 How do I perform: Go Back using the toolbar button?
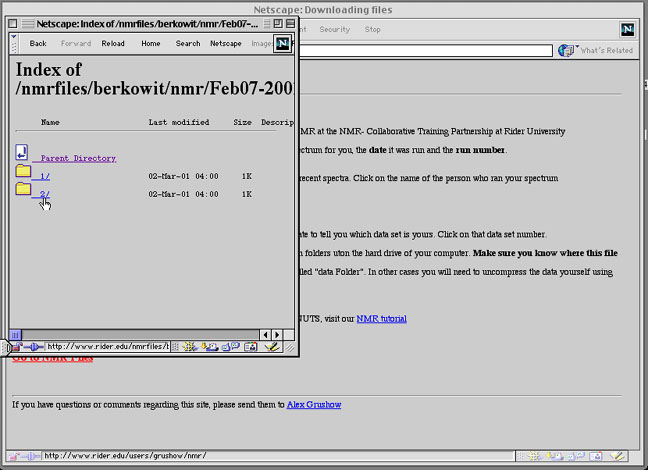[38, 44]
